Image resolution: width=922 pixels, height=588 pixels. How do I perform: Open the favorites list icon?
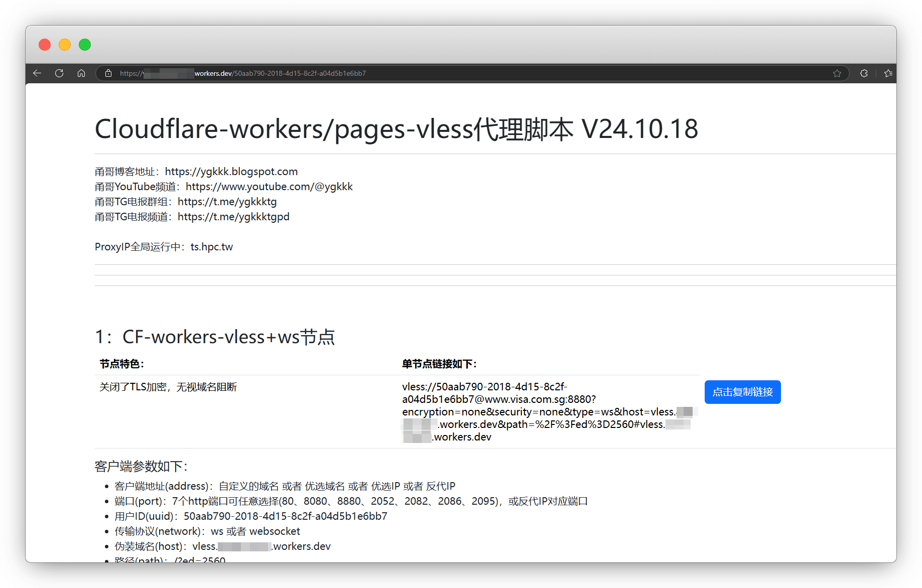tap(888, 73)
